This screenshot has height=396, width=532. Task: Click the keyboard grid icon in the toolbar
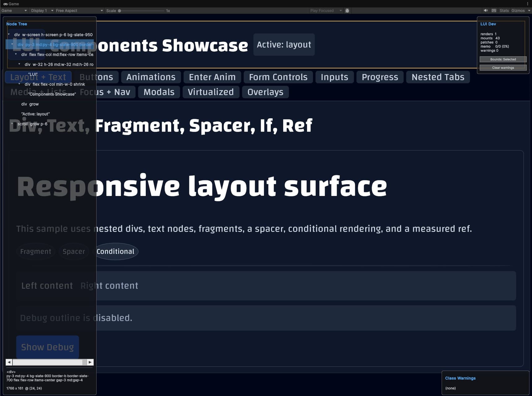tap(494, 11)
